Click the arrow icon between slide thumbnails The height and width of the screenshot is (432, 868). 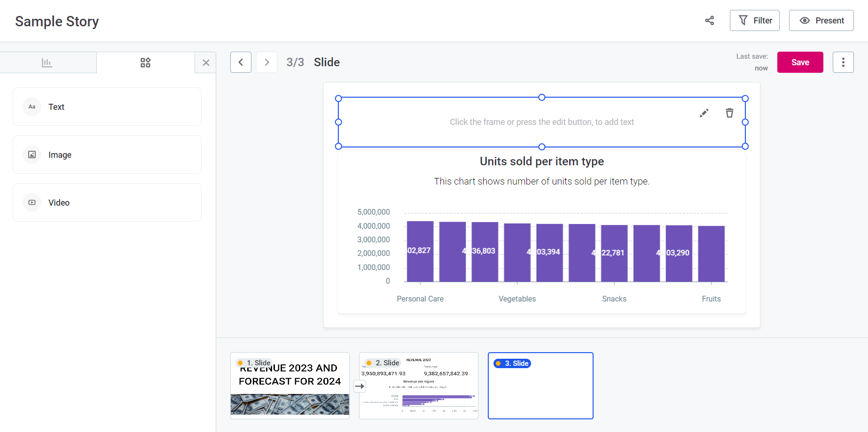point(360,386)
